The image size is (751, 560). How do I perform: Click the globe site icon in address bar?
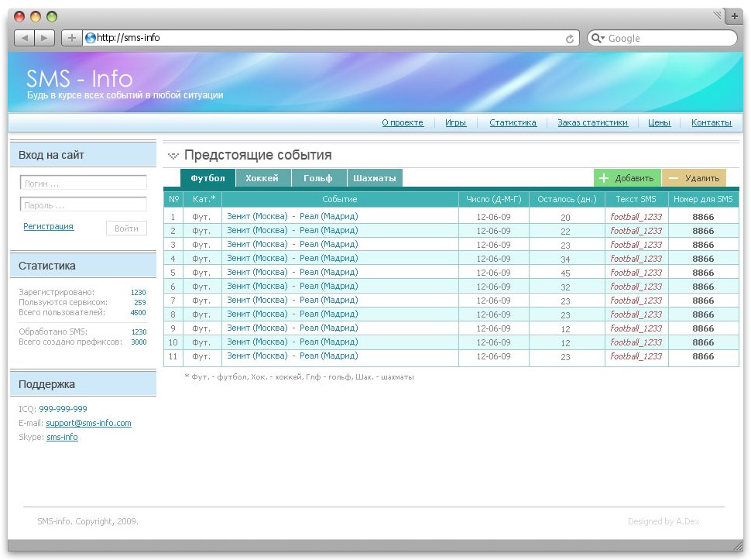point(91,38)
